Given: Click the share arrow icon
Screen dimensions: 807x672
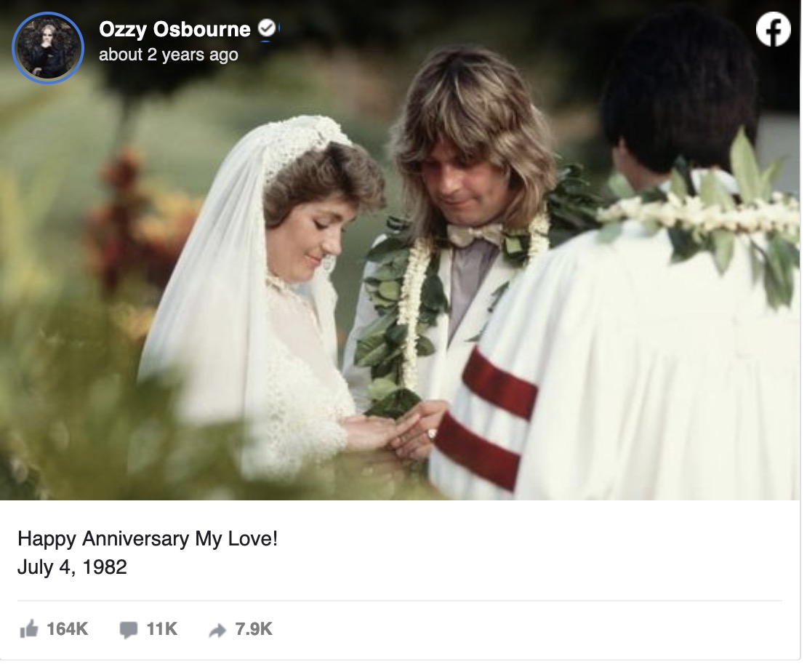Looking at the screenshot, I should coord(217,630).
